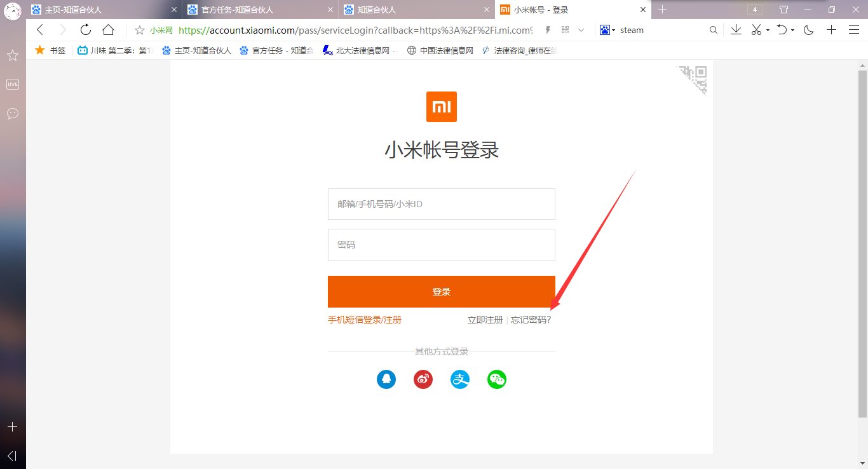Select the Alipay login icon
The height and width of the screenshot is (469, 868).
point(460,379)
